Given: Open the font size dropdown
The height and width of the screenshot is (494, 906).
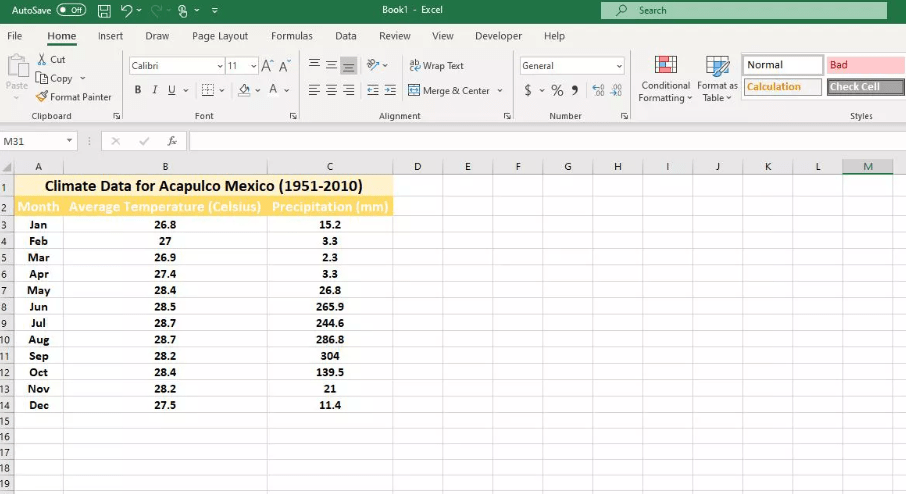Looking at the screenshot, I should tap(253, 66).
